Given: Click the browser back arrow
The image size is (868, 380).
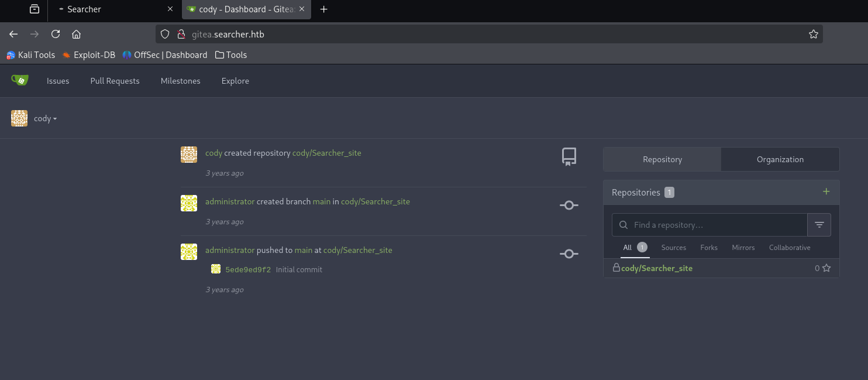Looking at the screenshot, I should (13, 34).
